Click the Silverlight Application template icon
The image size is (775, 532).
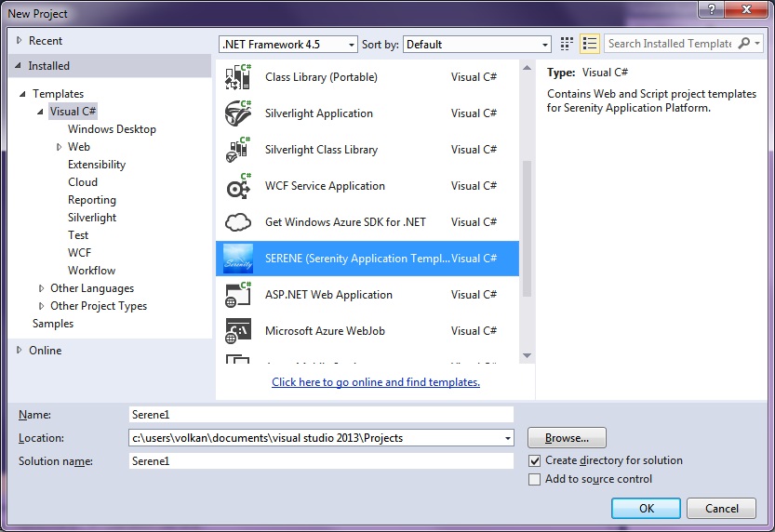238,113
